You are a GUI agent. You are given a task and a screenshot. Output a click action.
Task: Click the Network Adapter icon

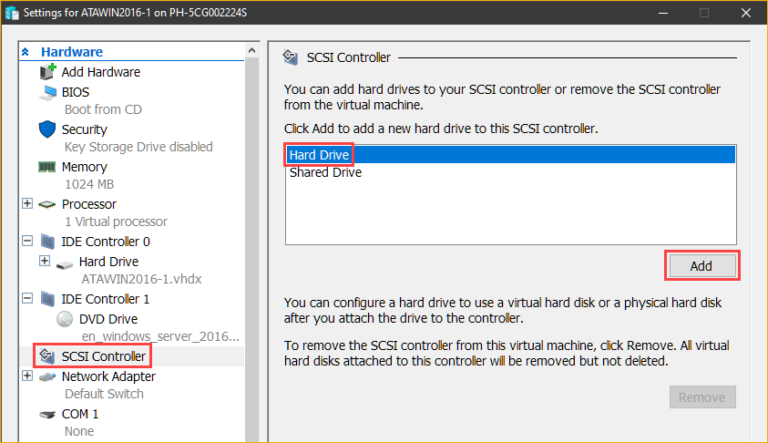pyautogui.click(x=48, y=377)
